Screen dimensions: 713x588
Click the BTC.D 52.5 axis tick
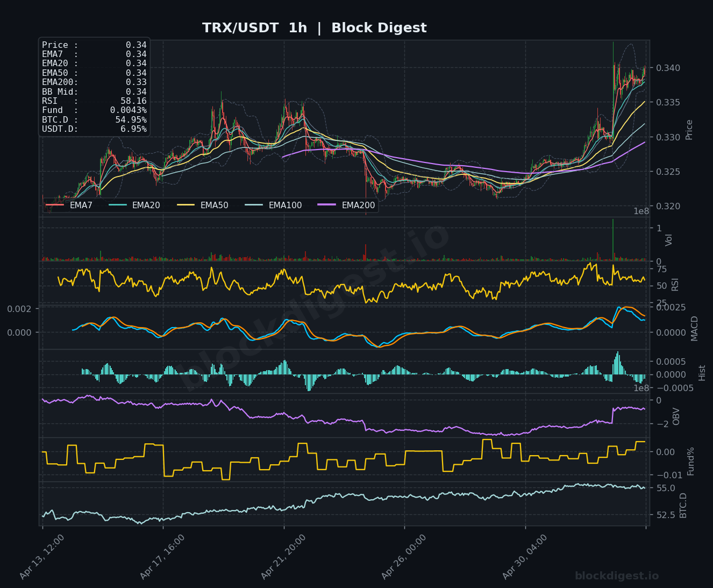[665, 515]
